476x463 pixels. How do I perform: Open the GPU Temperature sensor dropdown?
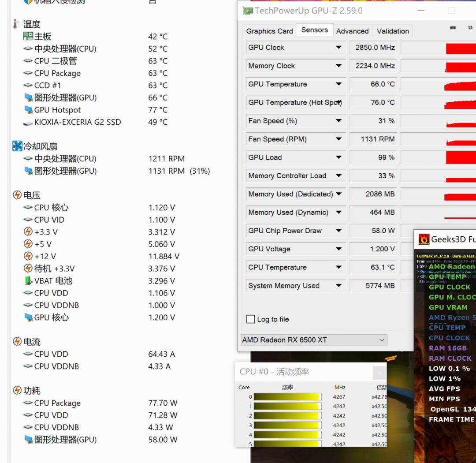click(338, 84)
